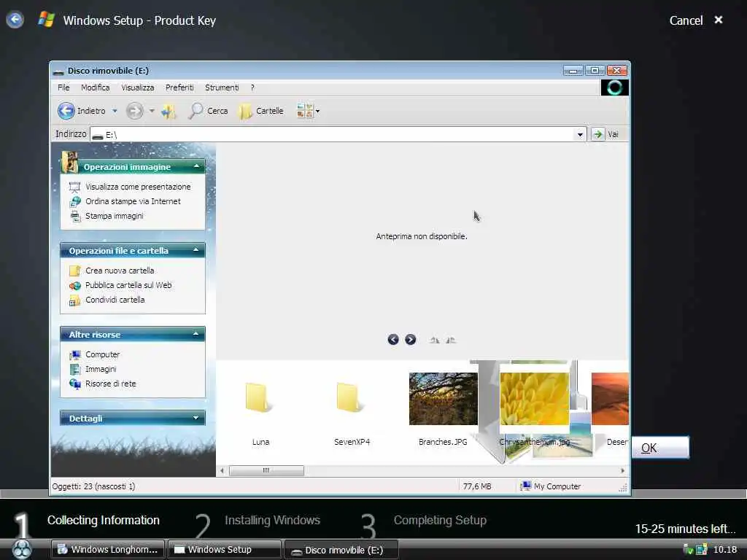Switch to Windows Setup taskbar item
The image size is (747, 560).
(x=225, y=550)
